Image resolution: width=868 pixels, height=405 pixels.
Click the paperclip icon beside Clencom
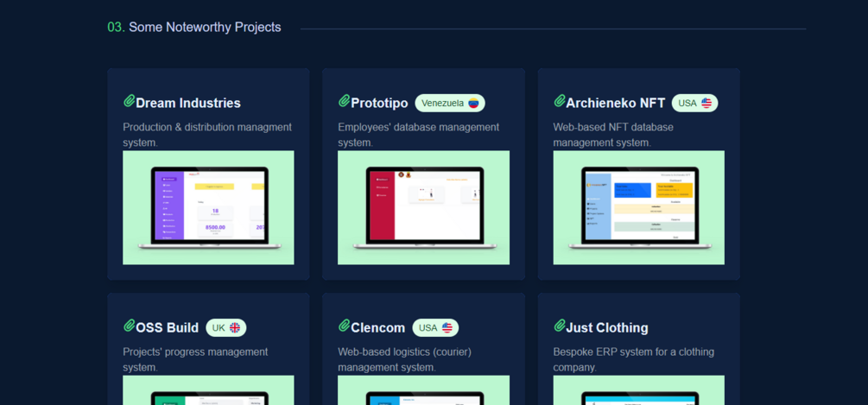point(345,326)
